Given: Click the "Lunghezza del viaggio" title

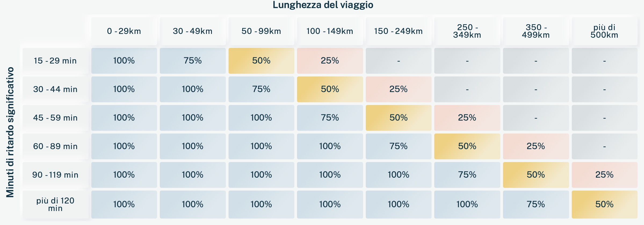Looking at the screenshot, I should 323,5.
